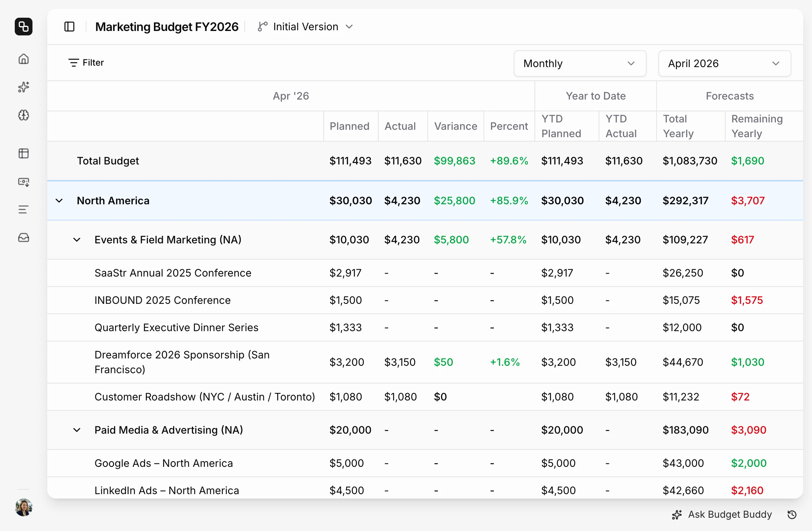Screen dimensions: 812x531
Task: Open the inbox icon in sidebar
Action: pyautogui.click(x=24, y=237)
